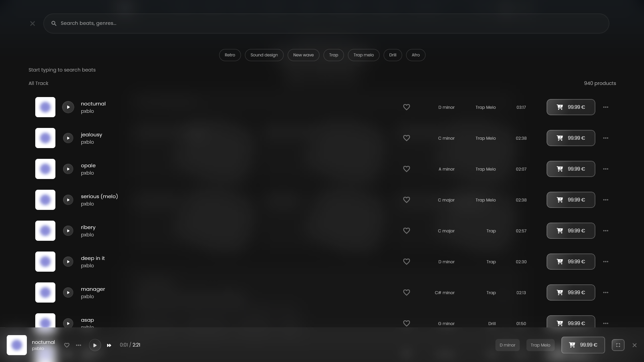Skip to next track in player bar
Screen dimensions: 644x362
coord(109,345)
